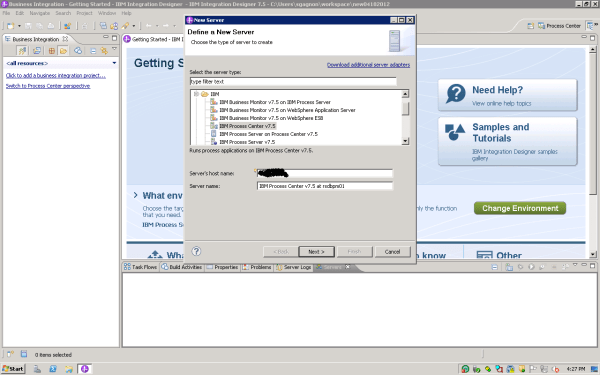Close the Servers view tab
This screenshot has width=600, height=375.
[347, 267]
